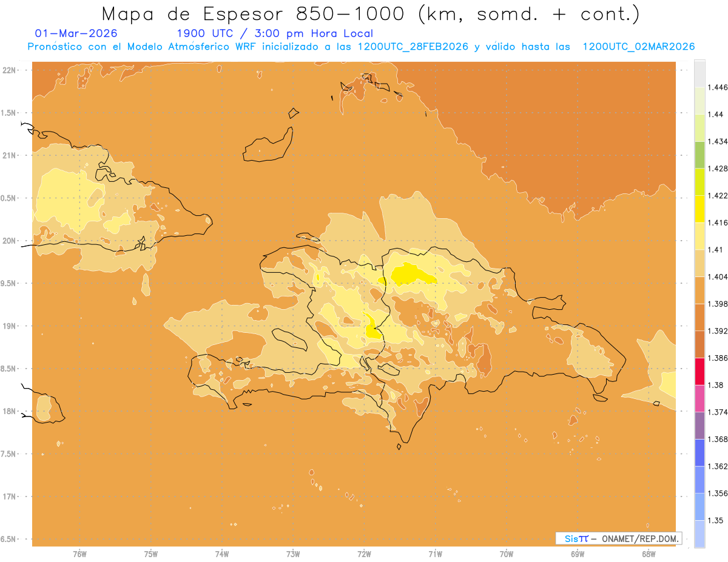Click the purple legend color segment
This screenshot has width=728, height=562.
(x=699, y=425)
